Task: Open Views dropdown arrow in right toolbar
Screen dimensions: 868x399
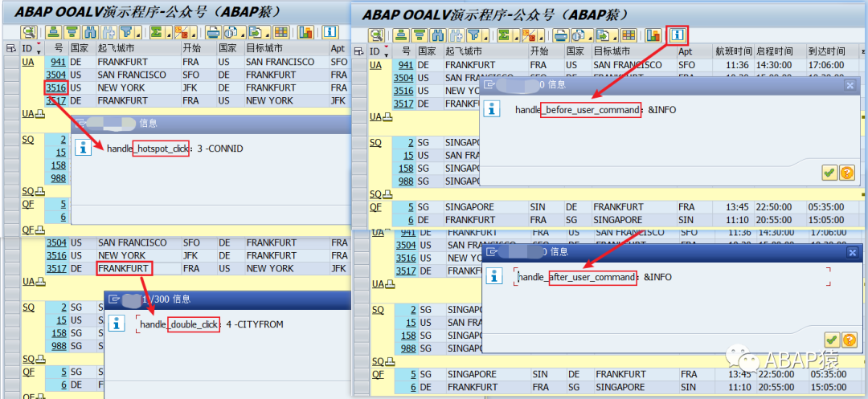Action: (x=591, y=36)
